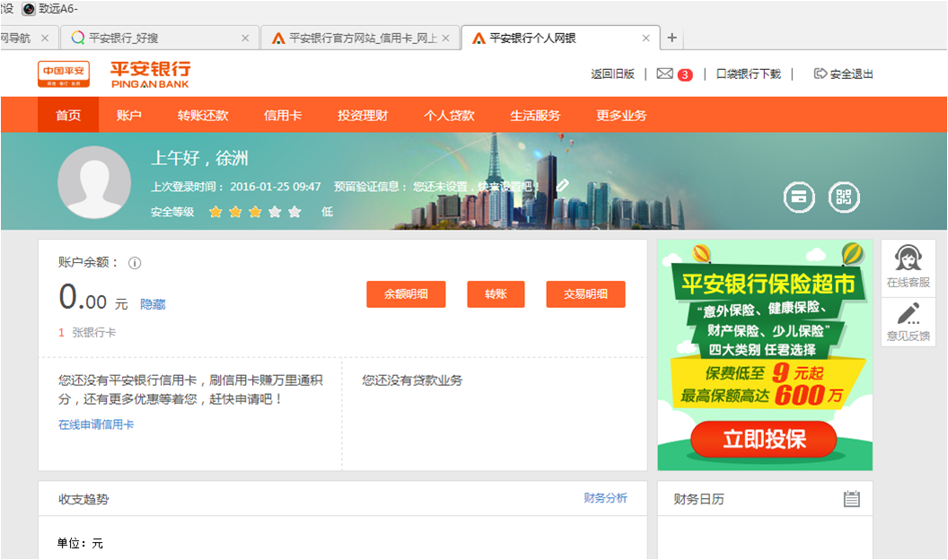Open the 账户 menu
Viewport: 948px width, 560px height.
pos(128,116)
